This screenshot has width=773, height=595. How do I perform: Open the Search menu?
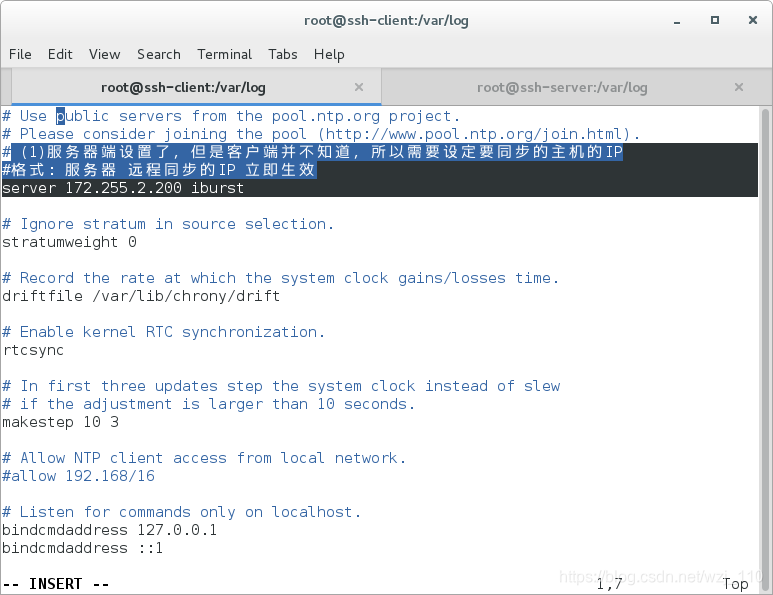tap(159, 54)
